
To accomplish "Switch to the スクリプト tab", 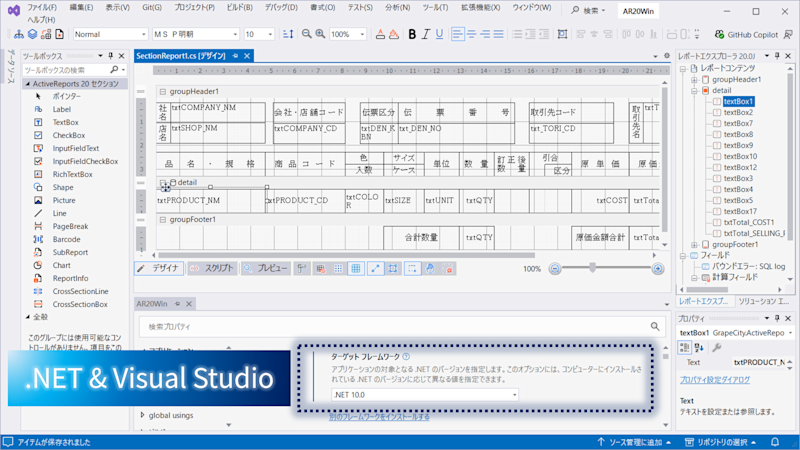I will click(212, 268).
